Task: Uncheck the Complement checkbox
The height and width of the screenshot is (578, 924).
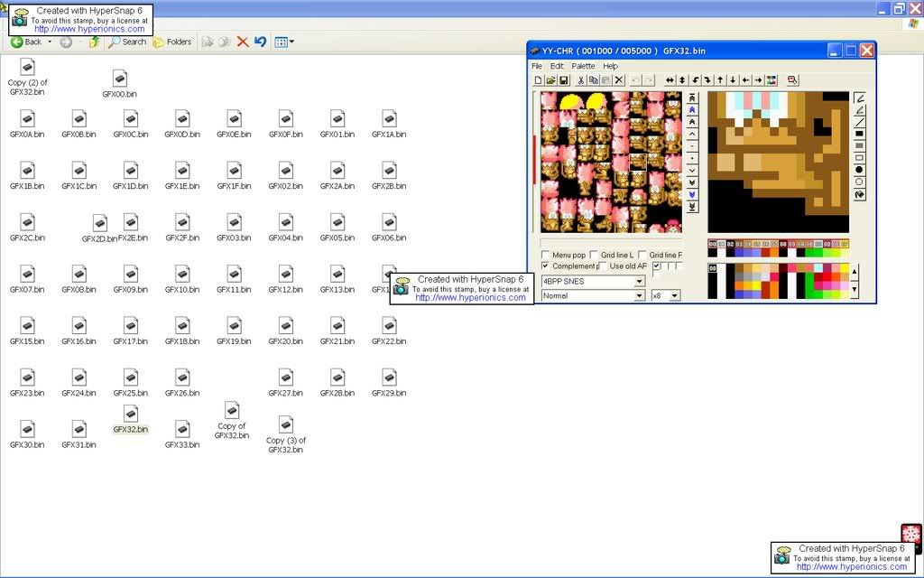Action: pyautogui.click(x=545, y=266)
